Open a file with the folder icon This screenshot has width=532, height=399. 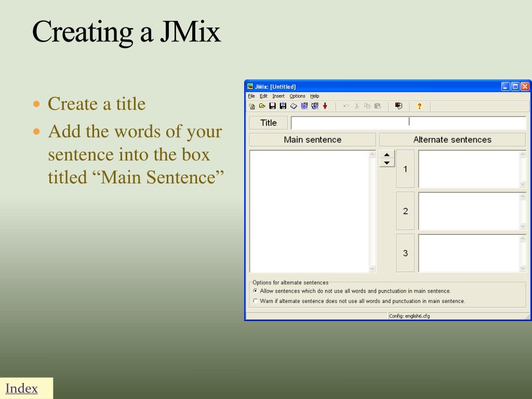click(262, 106)
